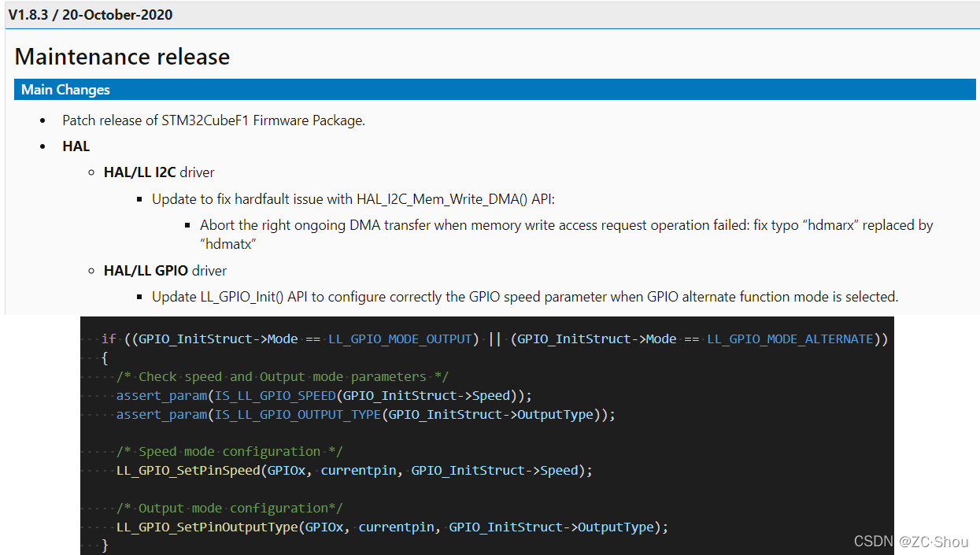Click the Update LL_GPIO_Init() API line
The height and width of the screenshot is (555, 980).
pyautogui.click(x=525, y=297)
